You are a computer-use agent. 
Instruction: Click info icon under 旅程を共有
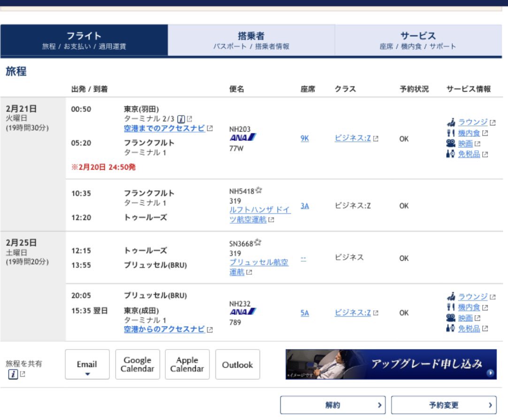click(13, 374)
